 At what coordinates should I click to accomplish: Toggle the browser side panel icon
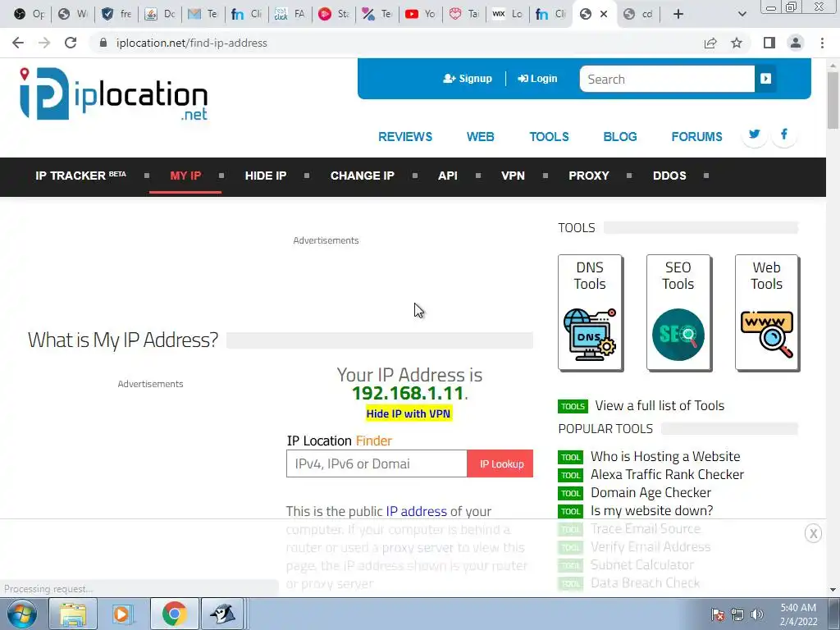pyautogui.click(x=769, y=43)
